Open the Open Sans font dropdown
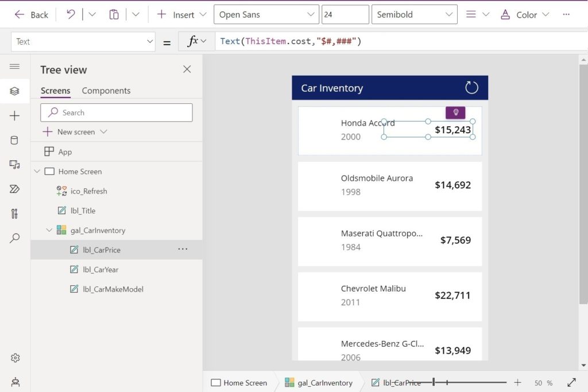The width and height of the screenshot is (588, 392). pyautogui.click(x=266, y=15)
